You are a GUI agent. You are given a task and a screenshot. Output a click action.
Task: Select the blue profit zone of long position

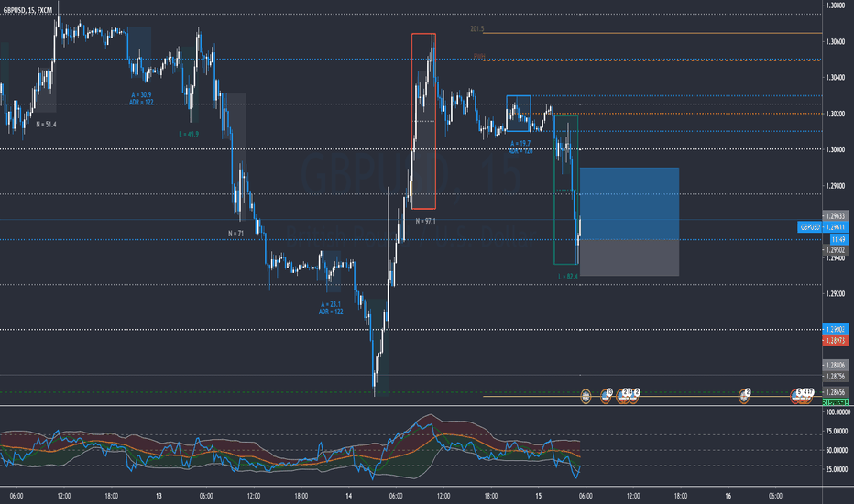(630, 203)
